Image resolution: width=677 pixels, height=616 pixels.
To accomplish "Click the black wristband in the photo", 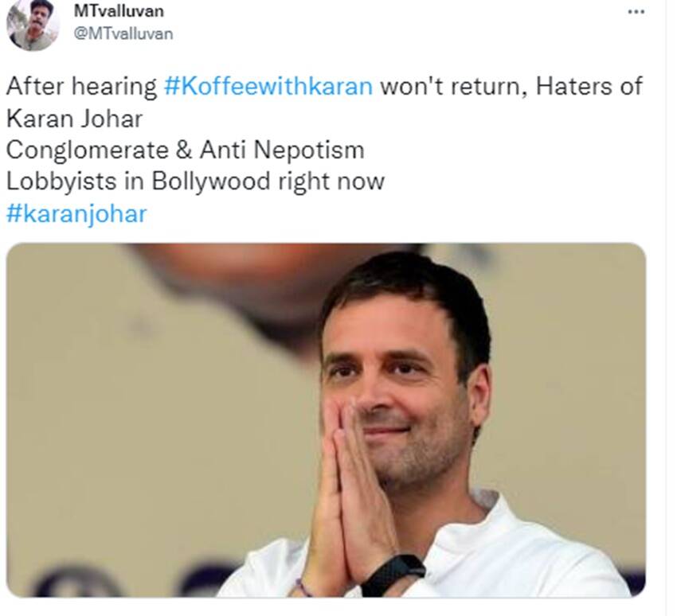I will click(x=393, y=575).
